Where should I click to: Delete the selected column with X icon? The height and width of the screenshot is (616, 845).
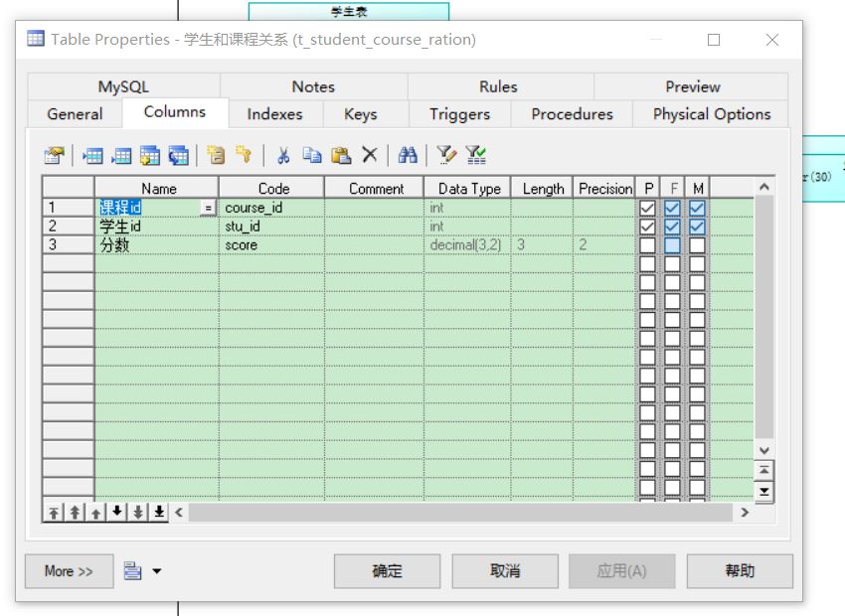pos(370,155)
